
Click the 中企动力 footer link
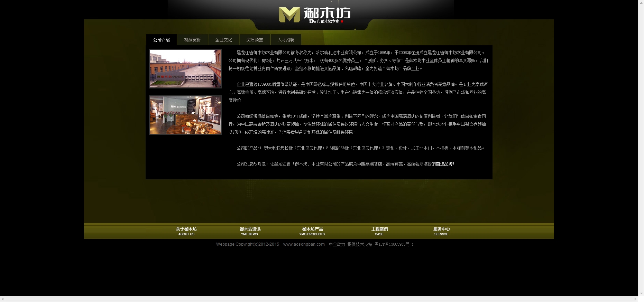coord(337,244)
